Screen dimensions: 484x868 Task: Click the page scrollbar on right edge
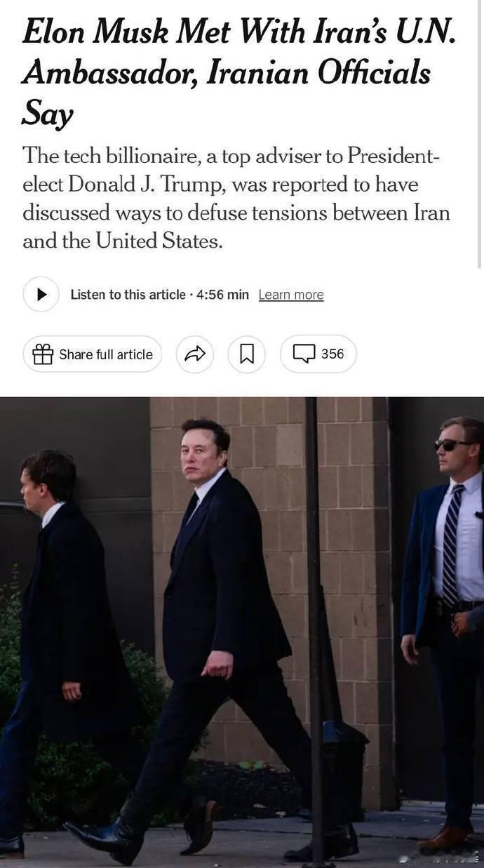point(480,133)
